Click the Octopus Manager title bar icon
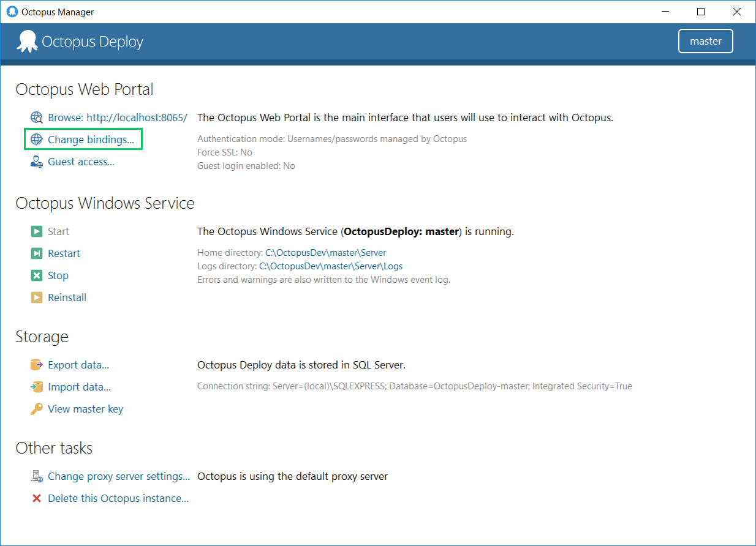This screenshot has height=546, width=756. click(12, 12)
